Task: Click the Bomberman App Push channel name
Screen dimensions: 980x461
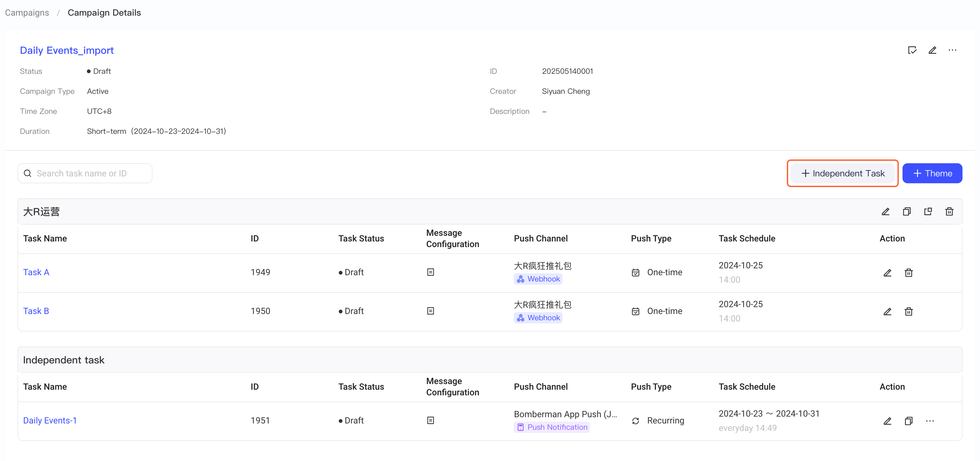Action: click(565, 414)
